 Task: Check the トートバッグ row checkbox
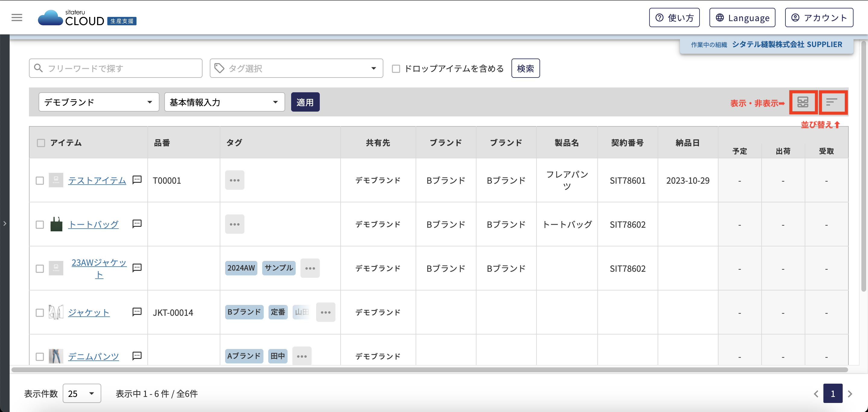pos(40,224)
